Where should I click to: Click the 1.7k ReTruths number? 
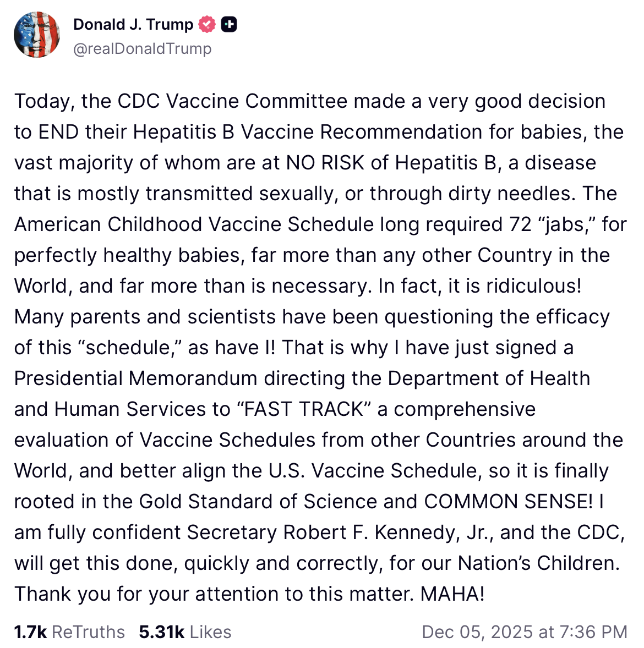[30, 632]
